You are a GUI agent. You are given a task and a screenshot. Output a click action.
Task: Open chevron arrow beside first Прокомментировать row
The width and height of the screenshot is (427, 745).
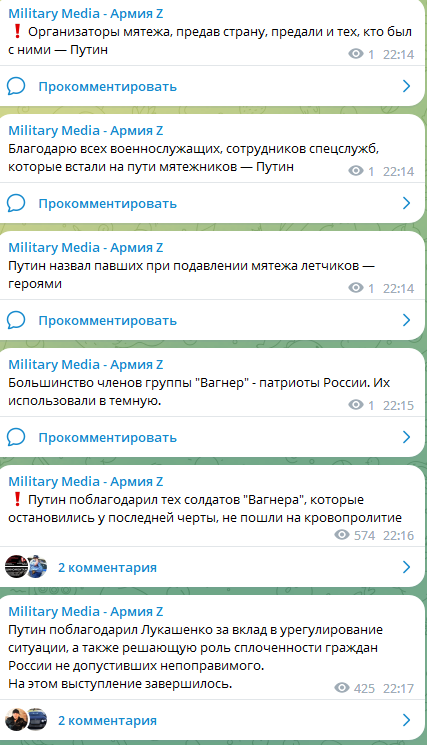tap(407, 86)
